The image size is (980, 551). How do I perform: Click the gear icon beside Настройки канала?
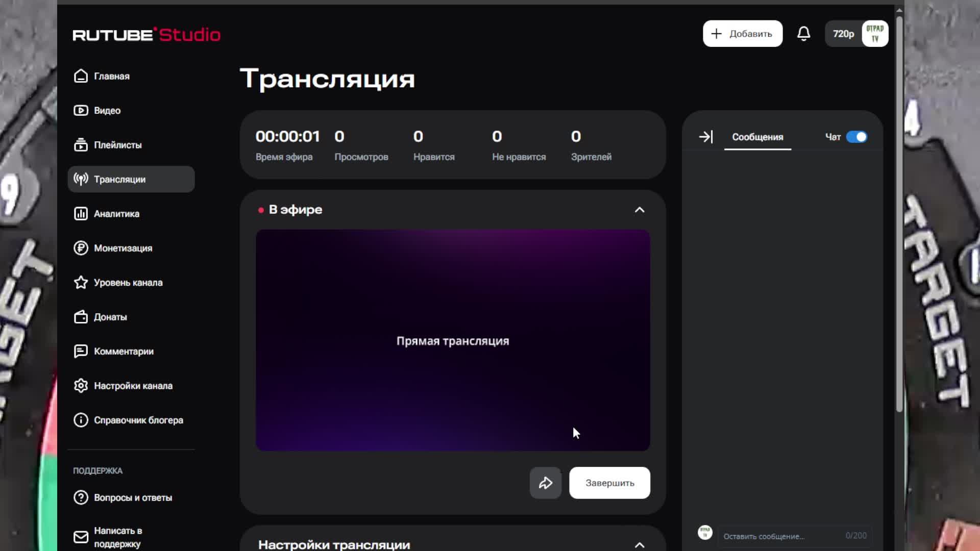(81, 386)
